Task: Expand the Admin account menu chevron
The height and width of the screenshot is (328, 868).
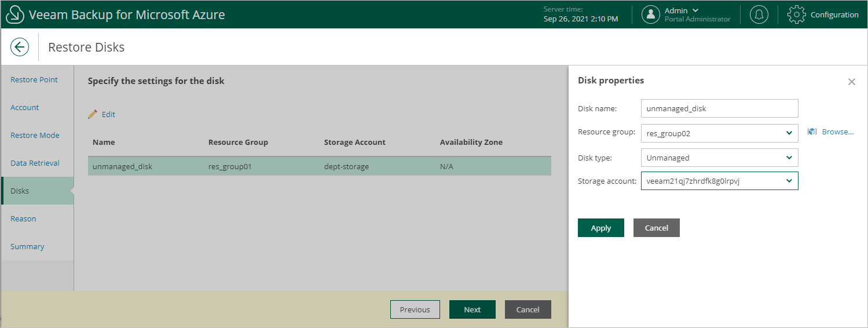Action: tap(695, 10)
